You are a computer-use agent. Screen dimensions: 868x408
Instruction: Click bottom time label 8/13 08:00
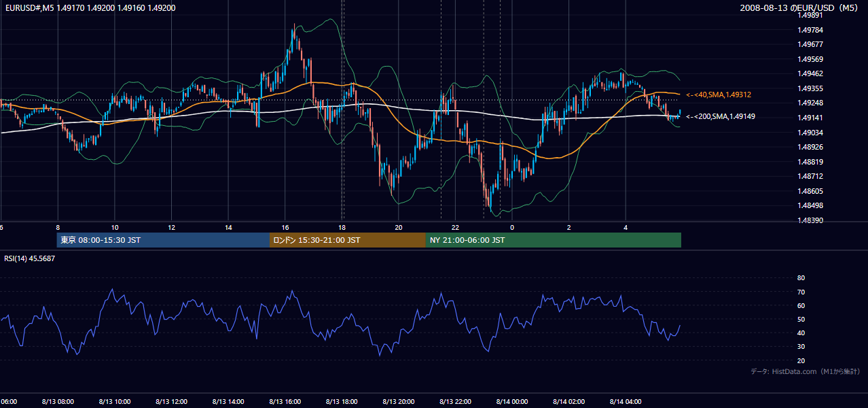58,401
